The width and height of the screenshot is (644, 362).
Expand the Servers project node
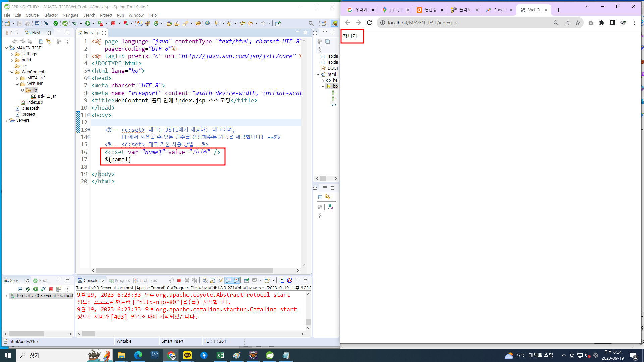coord(6,121)
